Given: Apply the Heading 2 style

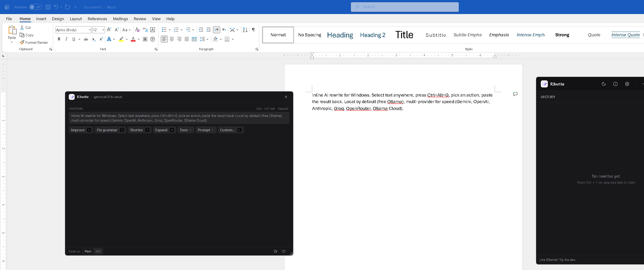Looking at the screenshot, I should click(373, 35).
